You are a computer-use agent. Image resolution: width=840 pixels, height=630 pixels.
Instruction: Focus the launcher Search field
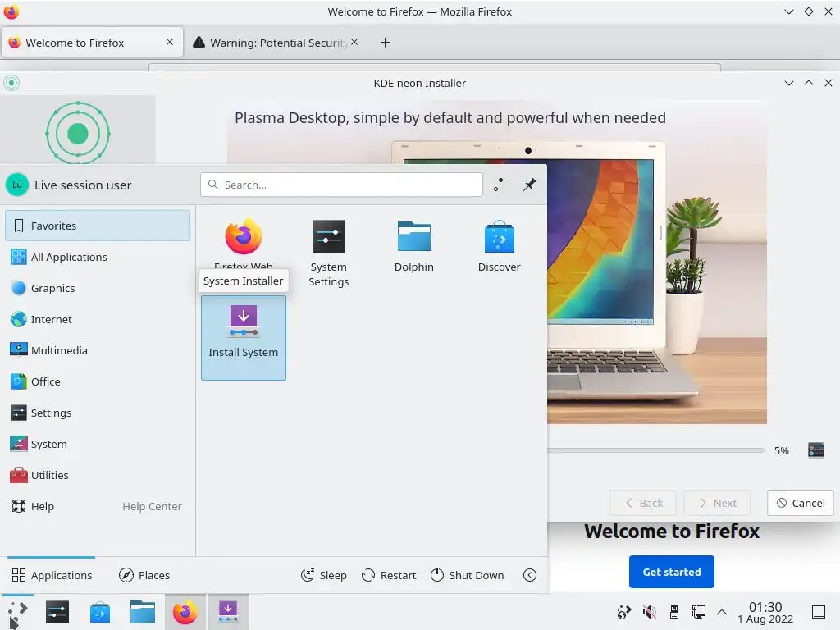[342, 185]
